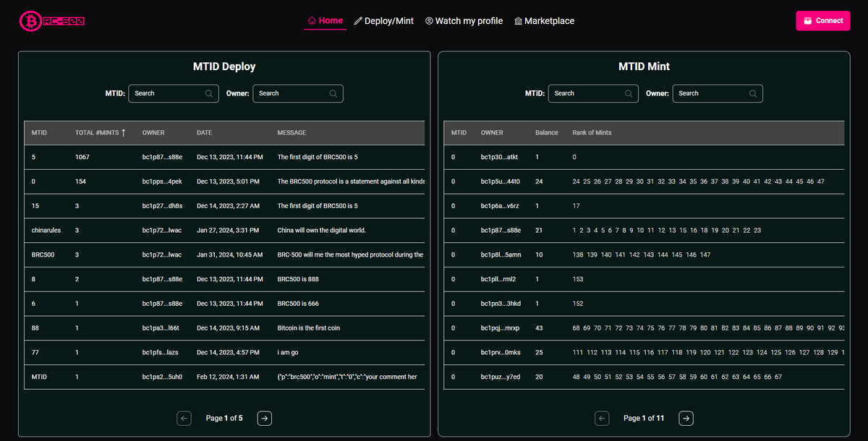The image size is (868, 441).
Task: Click the MTID column header in Deploy table
Action: coord(39,133)
